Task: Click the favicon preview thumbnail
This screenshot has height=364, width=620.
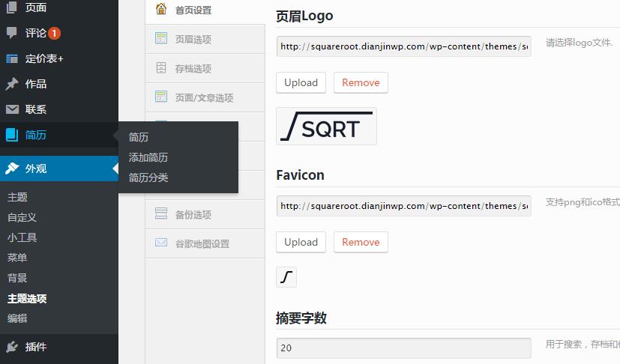Action: click(286, 276)
